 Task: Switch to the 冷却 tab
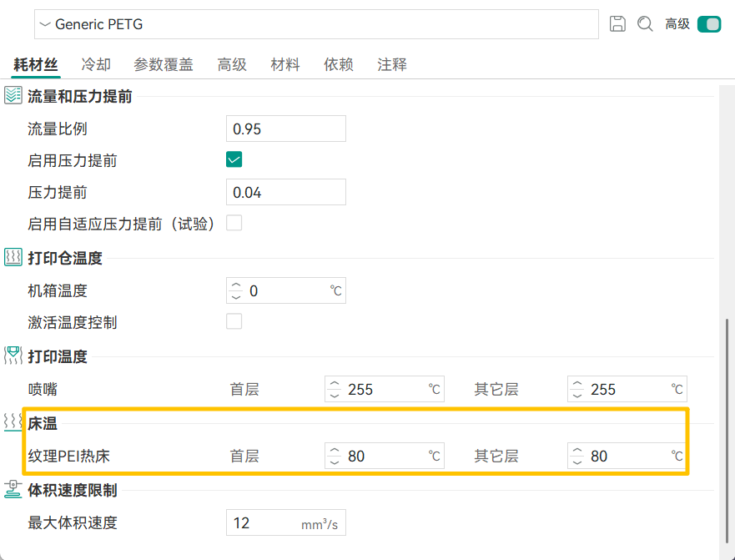tap(96, 64)
